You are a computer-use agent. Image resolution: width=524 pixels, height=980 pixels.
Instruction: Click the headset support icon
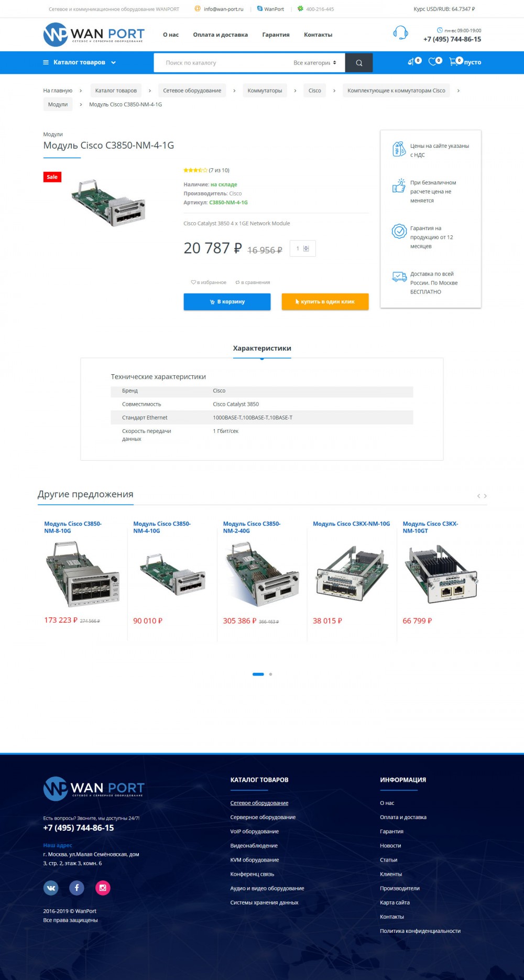[x=400, y=33]
